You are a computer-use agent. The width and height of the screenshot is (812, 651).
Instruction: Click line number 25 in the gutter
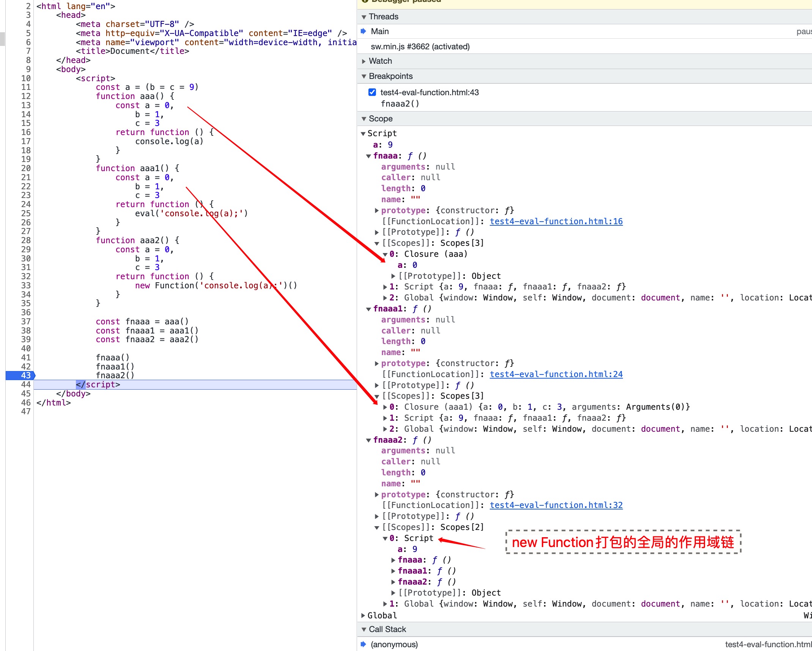tap(26, 213)
